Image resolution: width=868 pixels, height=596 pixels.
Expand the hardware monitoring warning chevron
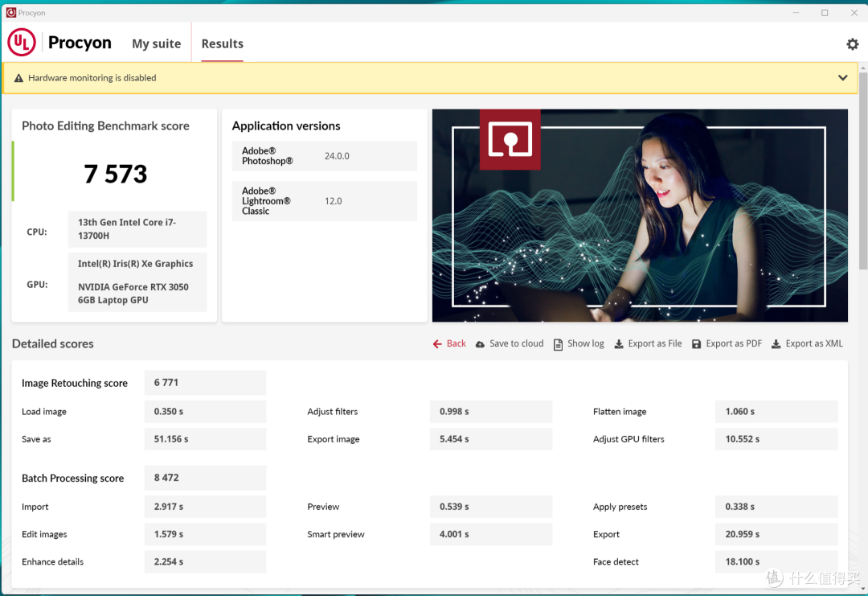click(842, 77)
